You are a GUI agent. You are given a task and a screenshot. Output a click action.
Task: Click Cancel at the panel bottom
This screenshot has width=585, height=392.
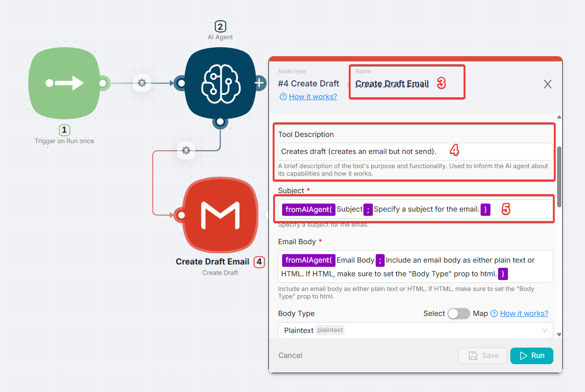[x=290, y=356]
